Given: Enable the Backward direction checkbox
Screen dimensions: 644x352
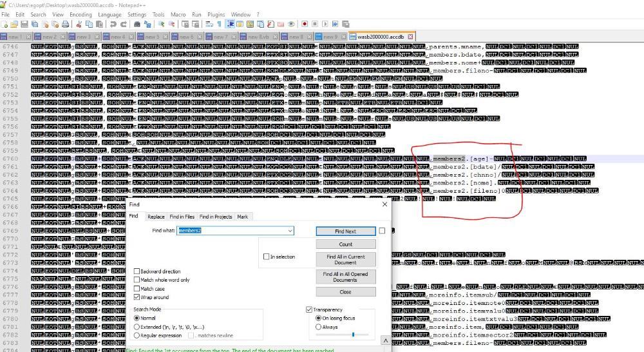Looking at the screenshot, I should click(x=137, y=271).
